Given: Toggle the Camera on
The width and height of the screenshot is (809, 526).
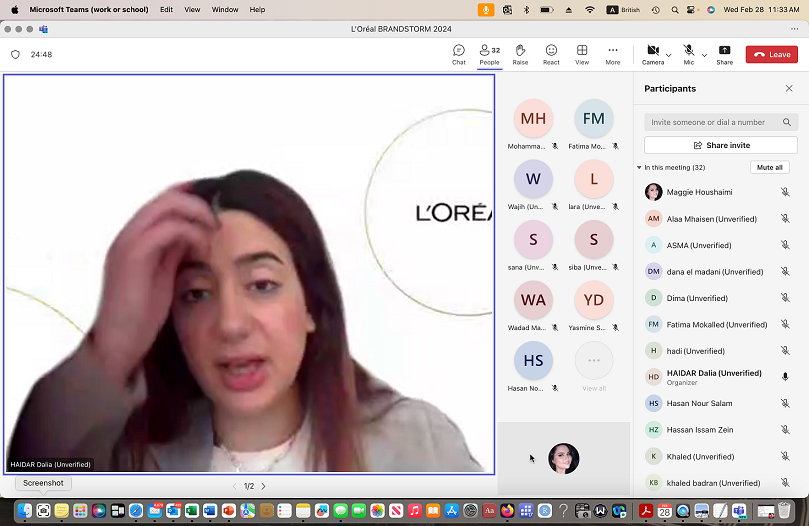Looking at the screenshot, I should pyautogui.click(x=653, y=54).
